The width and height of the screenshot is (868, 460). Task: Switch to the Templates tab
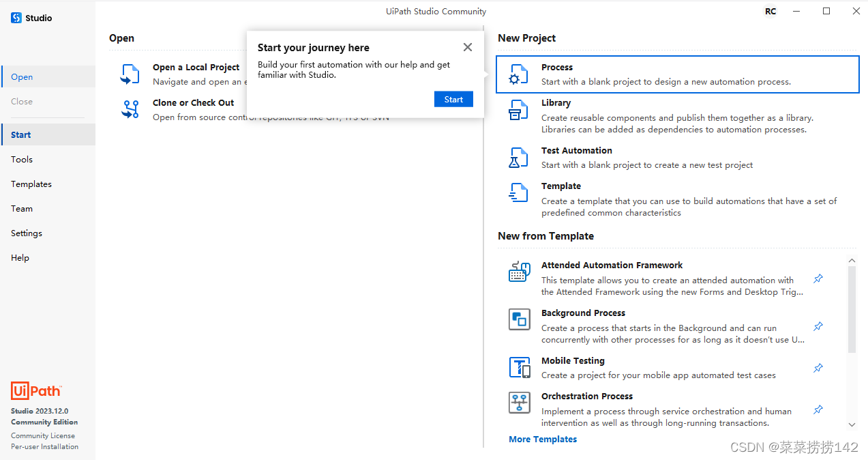pos(31,184)
